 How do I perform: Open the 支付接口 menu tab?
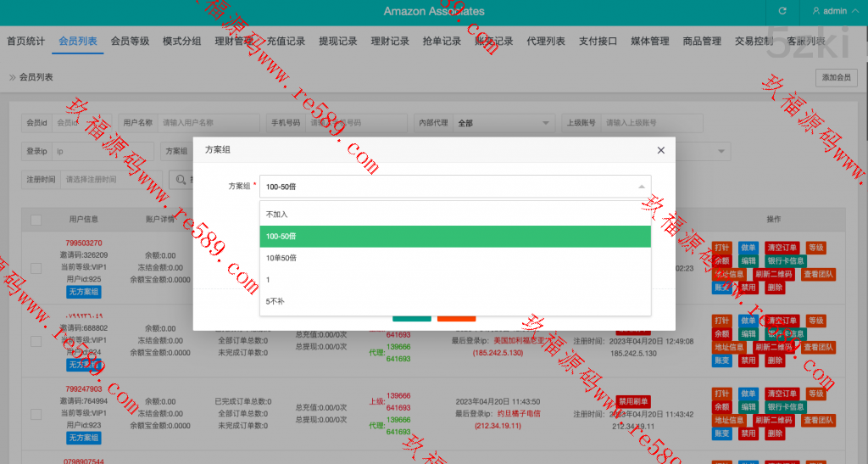[598, 41]
